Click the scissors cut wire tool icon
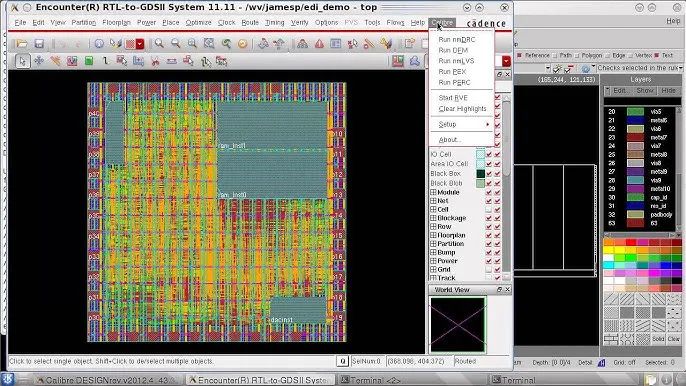Screen dimensions: 686x386 [x=155, y=61]
